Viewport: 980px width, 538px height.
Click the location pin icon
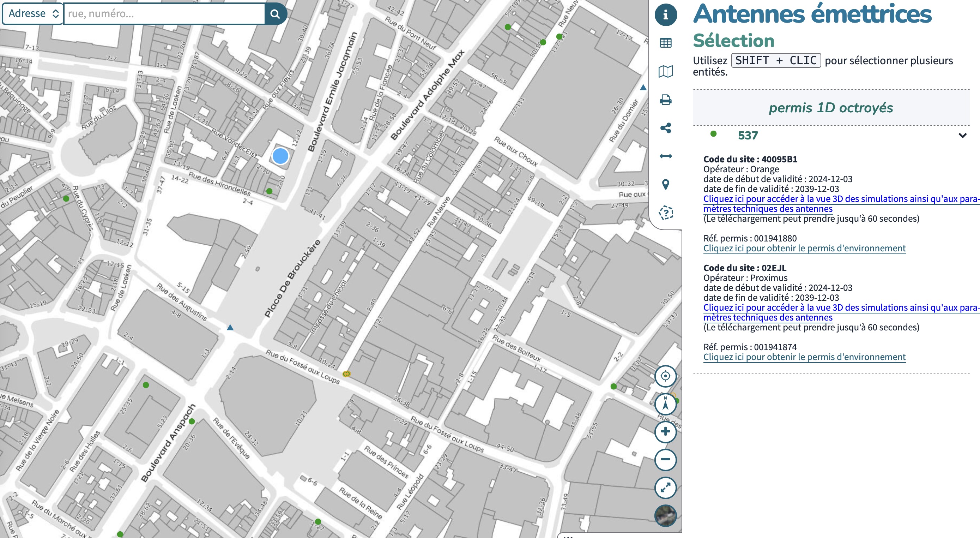(x=665, y=184)
